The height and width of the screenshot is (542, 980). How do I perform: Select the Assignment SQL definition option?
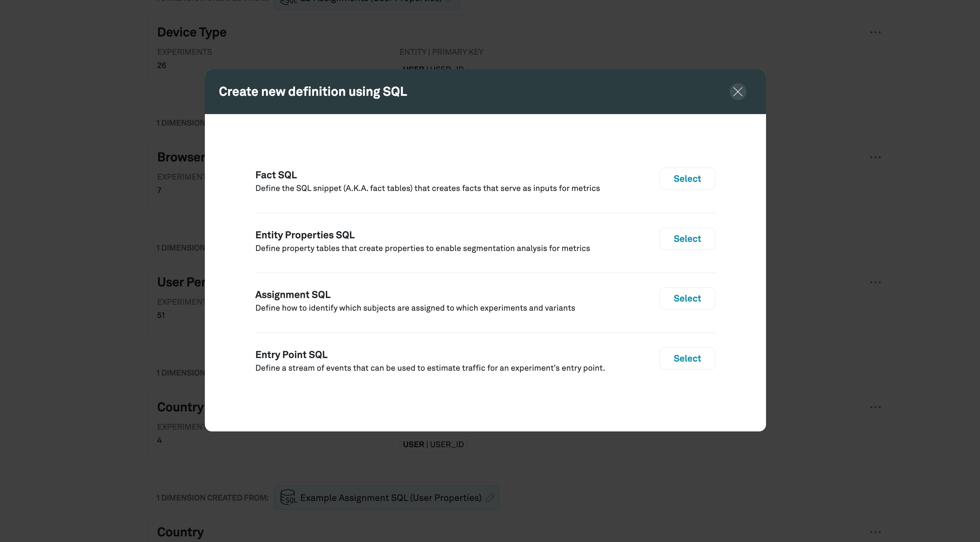687,298
